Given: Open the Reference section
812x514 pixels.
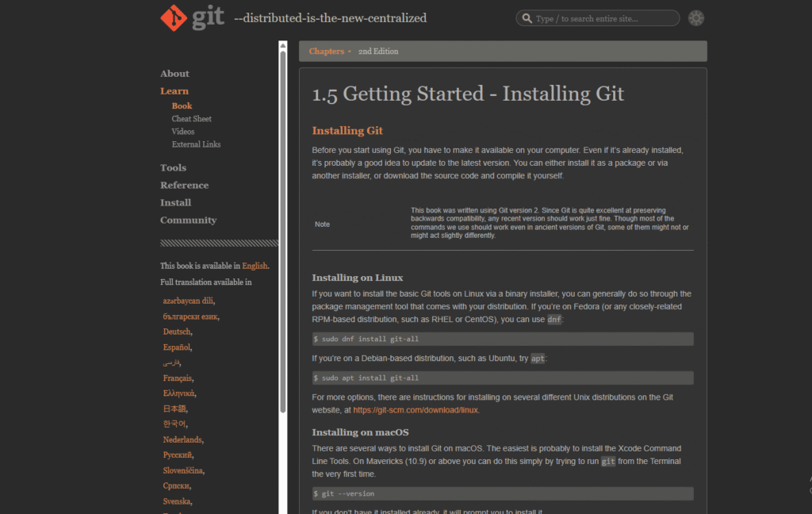Looking at the screenshot, I should click(184, 185).
